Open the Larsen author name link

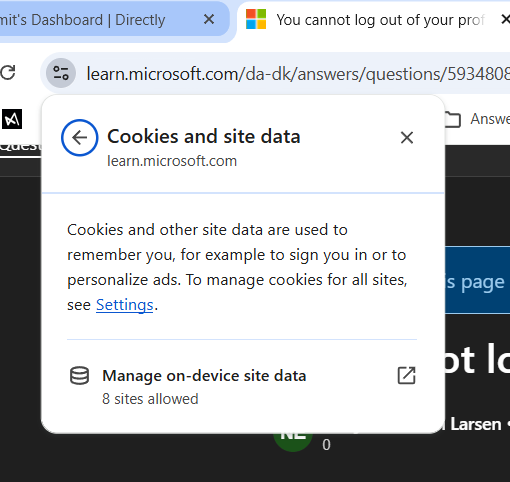click(476, 424)
